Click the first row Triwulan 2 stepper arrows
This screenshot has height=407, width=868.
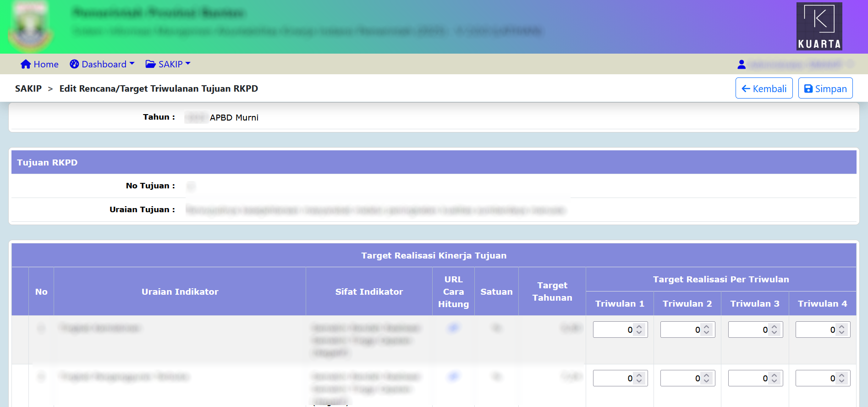click(706, 330)
